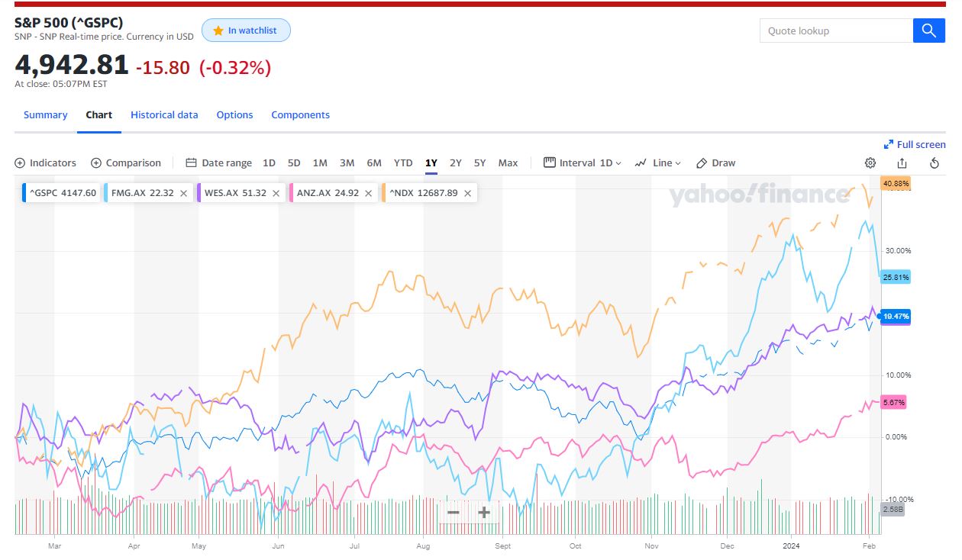Switch to the Historical data tab
Image resolution: width=962 pixels, height=560 pixels.
click(x=164, y=114)
